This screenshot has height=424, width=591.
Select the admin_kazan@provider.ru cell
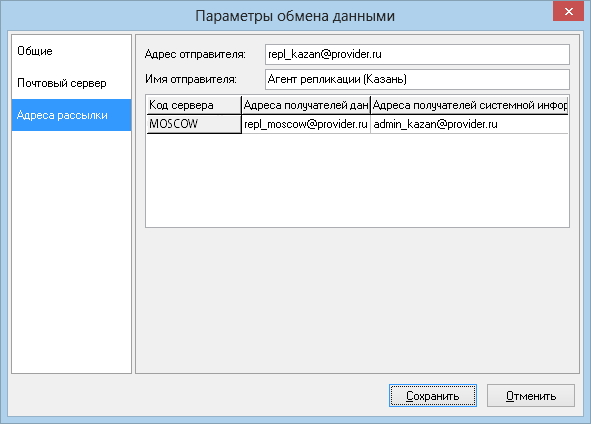click(470, 124)
